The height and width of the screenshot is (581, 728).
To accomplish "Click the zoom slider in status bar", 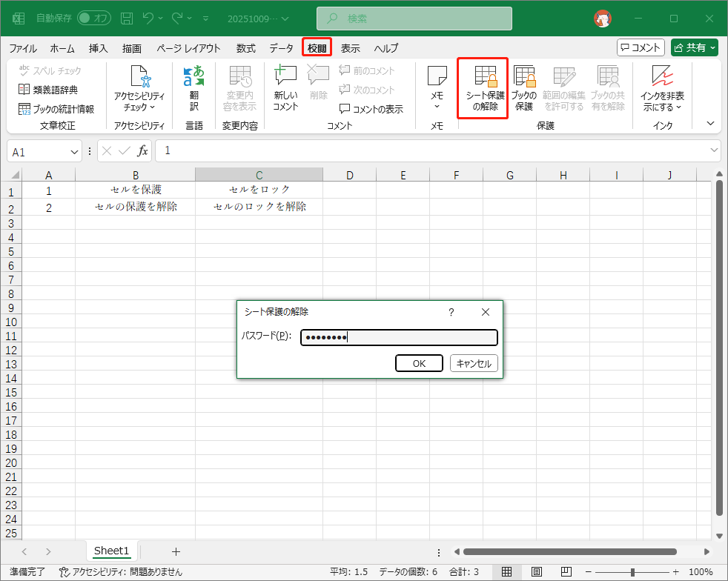I will 632,572.
